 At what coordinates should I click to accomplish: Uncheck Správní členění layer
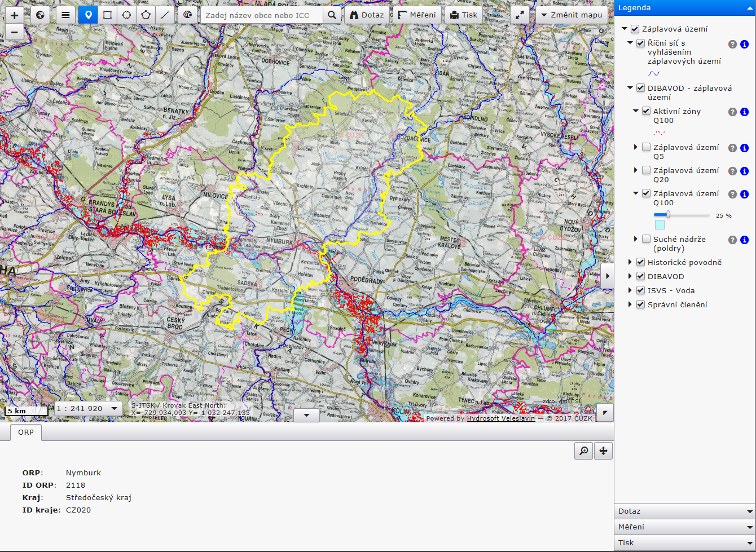(640, 304)
